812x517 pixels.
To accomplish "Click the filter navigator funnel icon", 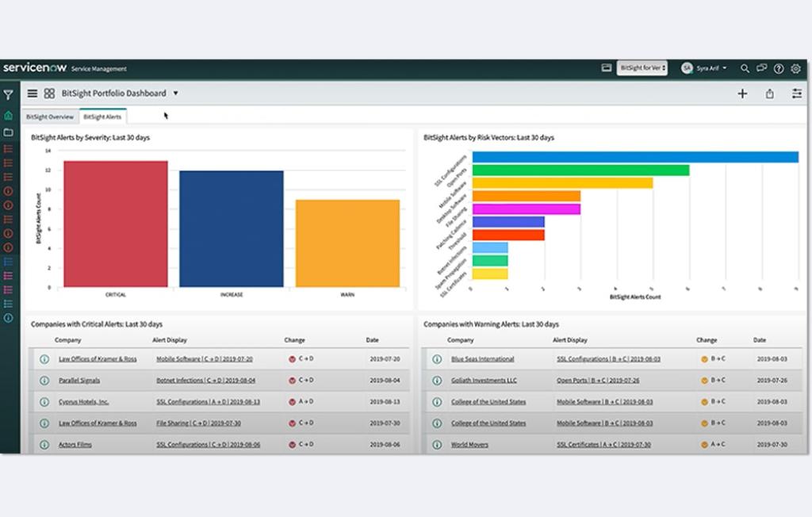I will tap(8, 94).
